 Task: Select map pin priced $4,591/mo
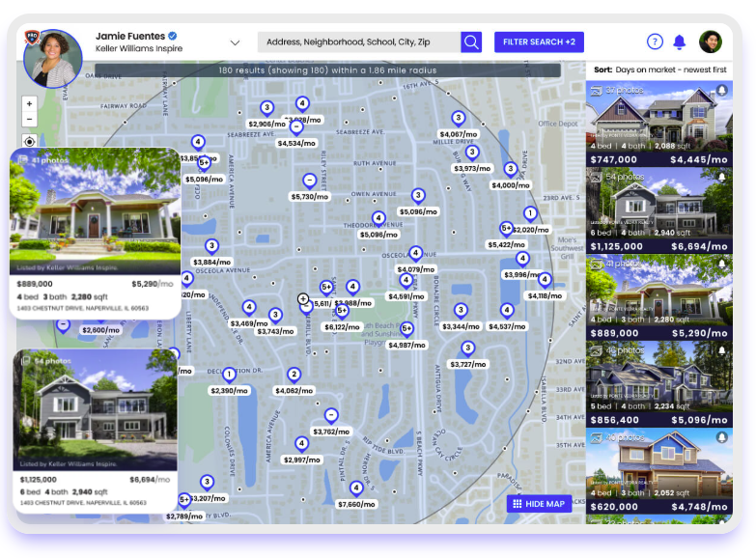tap(406, 280)
